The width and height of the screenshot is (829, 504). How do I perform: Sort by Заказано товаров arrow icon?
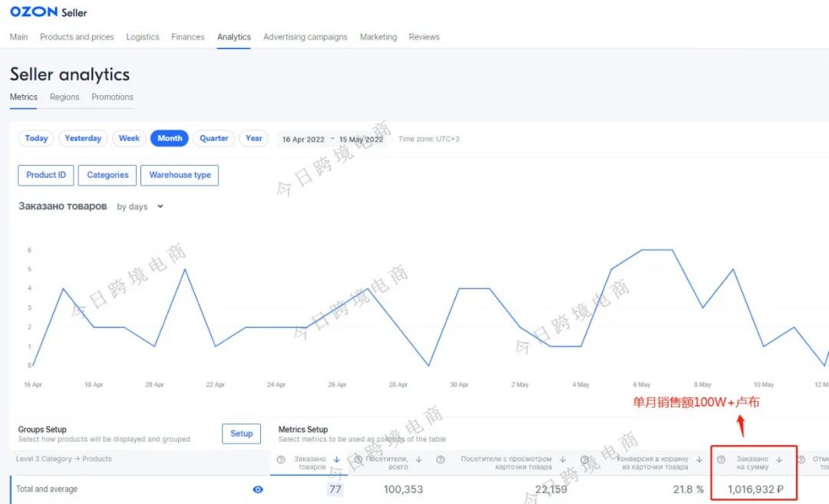coord(337,460)
